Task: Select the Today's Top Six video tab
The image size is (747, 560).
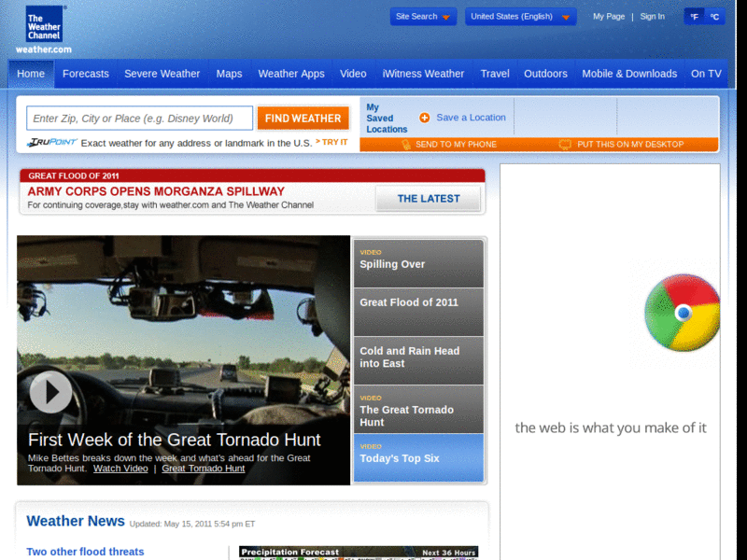Action: coord(418,457)
